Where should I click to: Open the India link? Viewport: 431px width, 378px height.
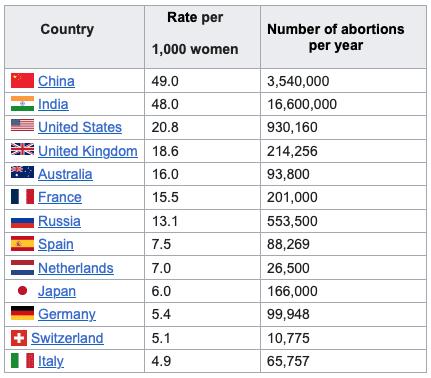point(53,104)
